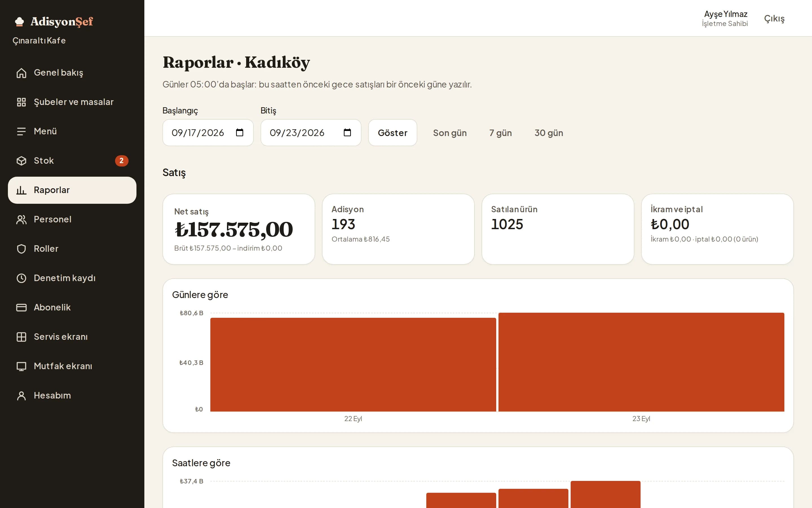
Task: Click the Günlere göre chart title
Action: point(200,295)
